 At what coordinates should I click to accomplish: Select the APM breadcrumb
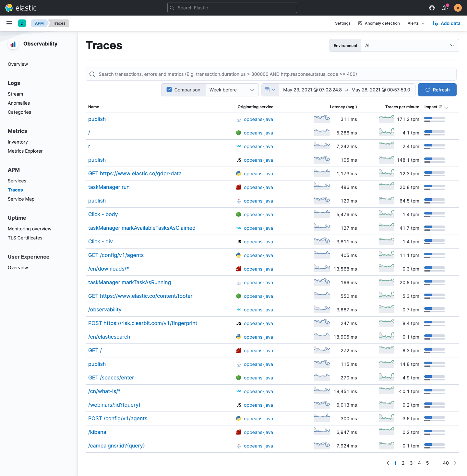[39, 23]
